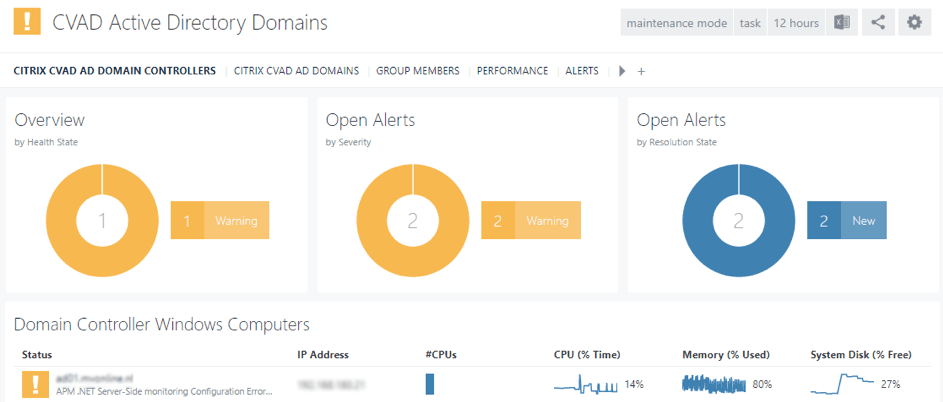943x402 pixels.
Task: Open the 12 hours time range selector
Action: pos(796,23)
